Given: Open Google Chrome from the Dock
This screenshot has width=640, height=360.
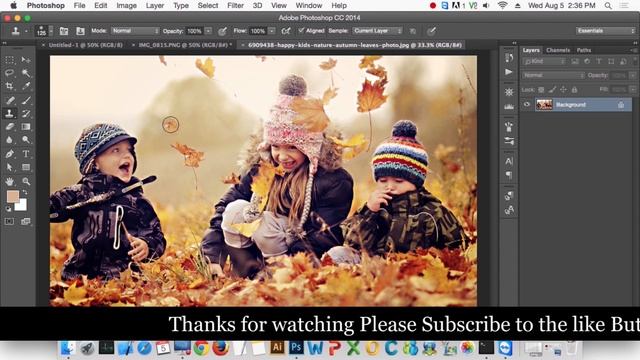Looking at the screenshot, I should (x=201, y=348).
